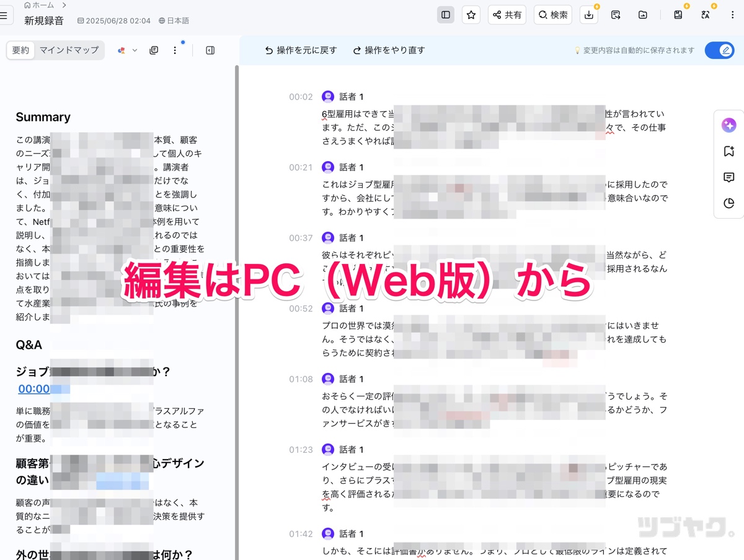Image resolution: width=744 pixels, height=560 pixels.
Task: Collapse the summary panel with the collapse icon
Action: tap(210, 50)
